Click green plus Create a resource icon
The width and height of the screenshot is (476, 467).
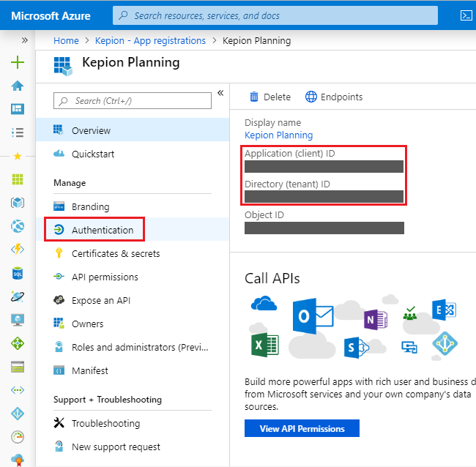click(x=18, y=62)
